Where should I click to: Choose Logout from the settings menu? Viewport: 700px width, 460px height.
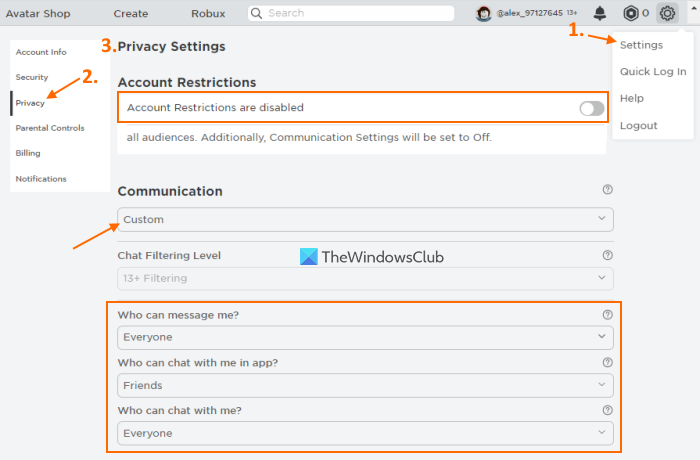point(639,126)
